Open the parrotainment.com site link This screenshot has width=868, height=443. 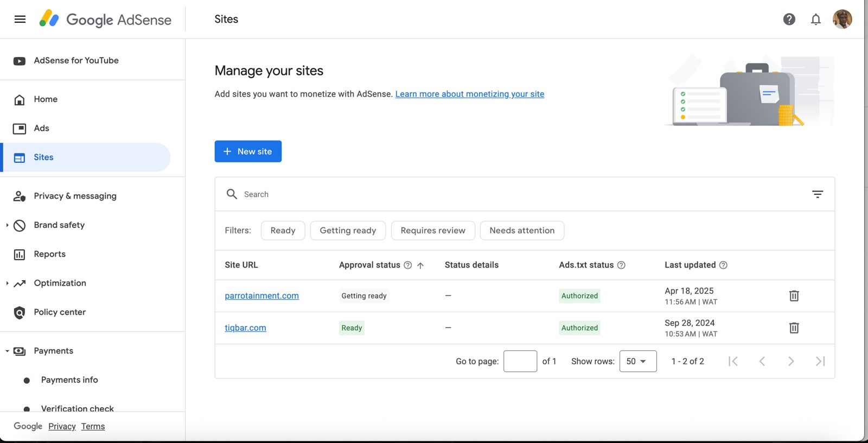pos(261,296)
